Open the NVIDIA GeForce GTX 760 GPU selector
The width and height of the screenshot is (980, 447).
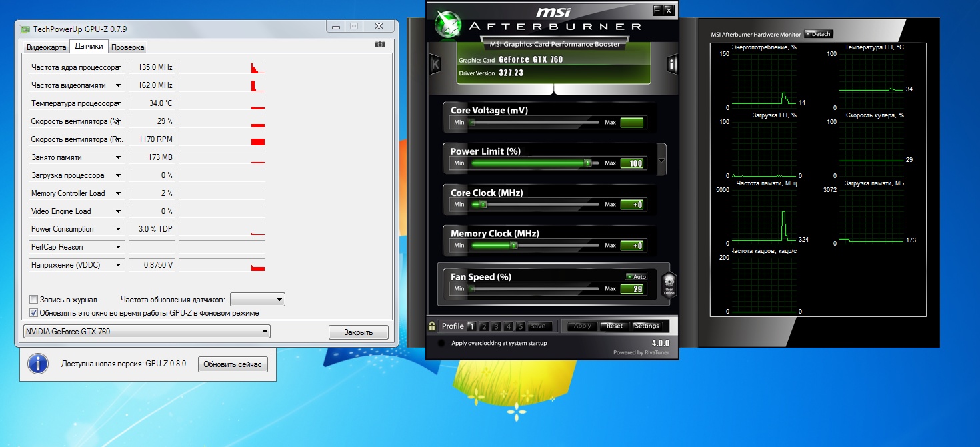point(147,331)
